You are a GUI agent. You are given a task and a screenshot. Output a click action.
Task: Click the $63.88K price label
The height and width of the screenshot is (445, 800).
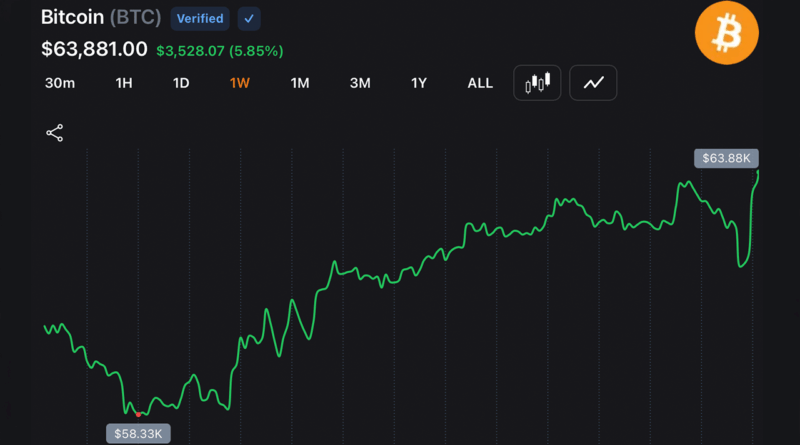click(x=726, y=158)
